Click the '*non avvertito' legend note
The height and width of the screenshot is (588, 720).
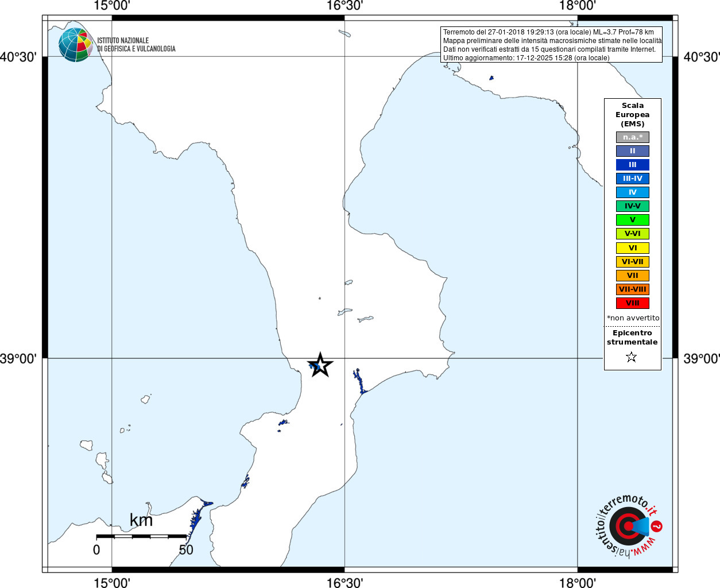pyautogui.click(x=633, y=318)
